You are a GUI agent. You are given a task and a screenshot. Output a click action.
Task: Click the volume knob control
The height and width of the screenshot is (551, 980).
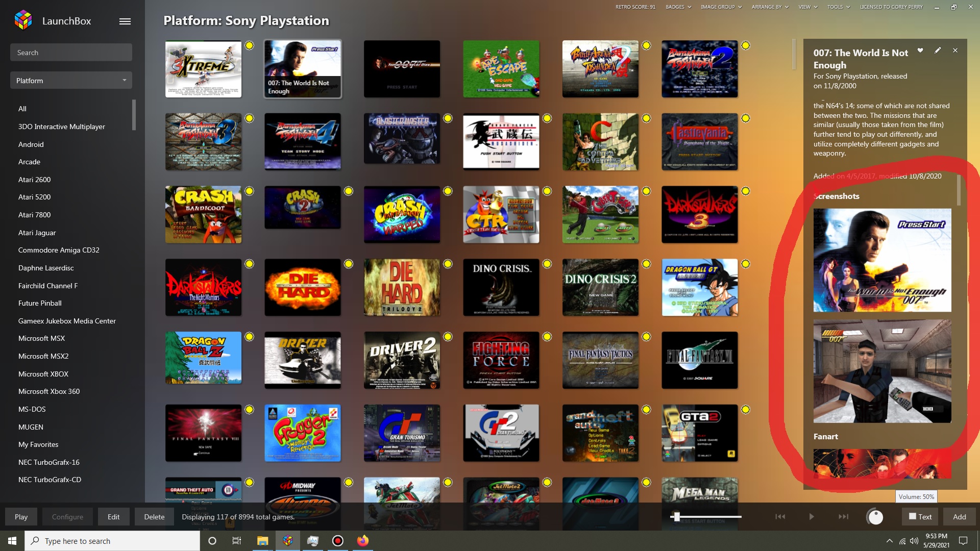(875, 517)
